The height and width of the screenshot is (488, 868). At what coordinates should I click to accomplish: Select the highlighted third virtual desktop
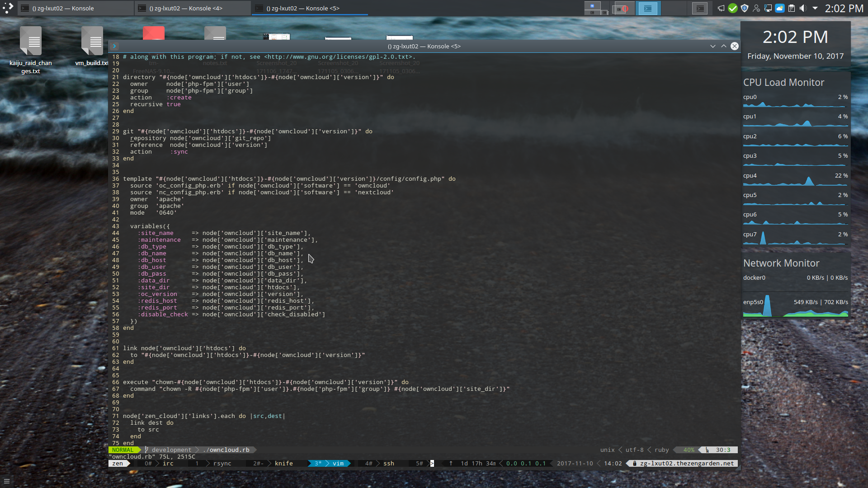648,8
